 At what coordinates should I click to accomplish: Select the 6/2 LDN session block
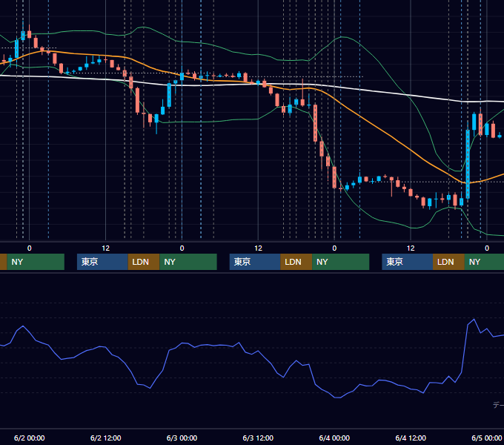click(x=144, y=262)
